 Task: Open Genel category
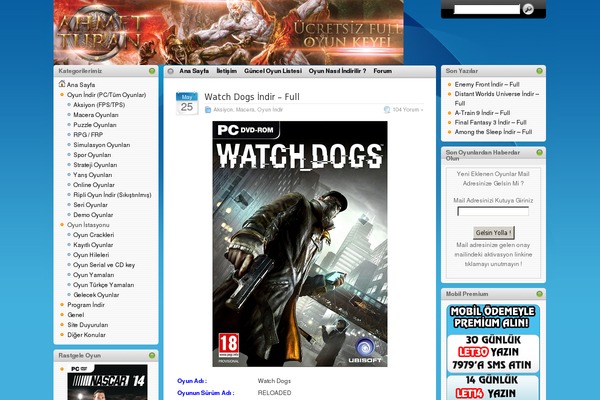tap(76, 315)
